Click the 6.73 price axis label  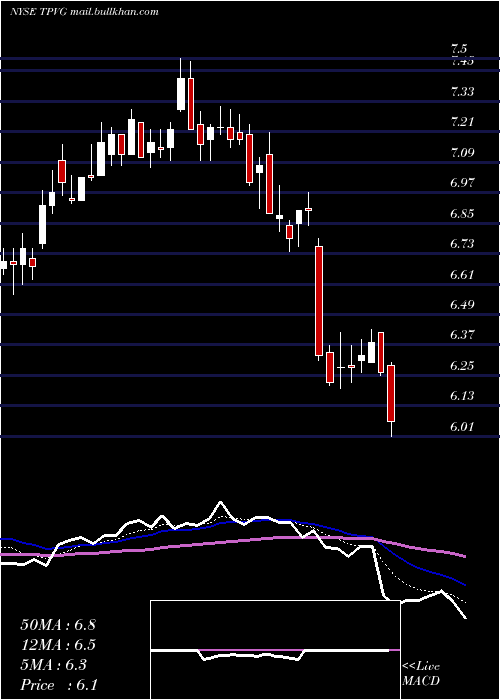[462, 244]
